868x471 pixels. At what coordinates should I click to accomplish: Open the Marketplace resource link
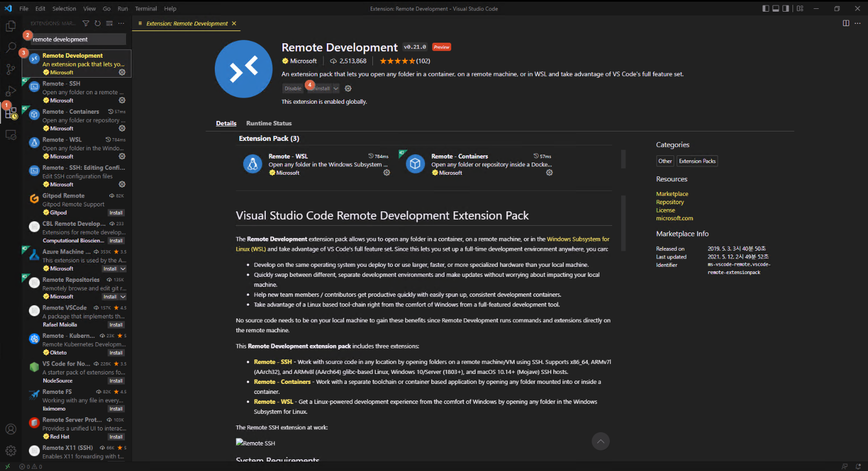click(672, 194)
